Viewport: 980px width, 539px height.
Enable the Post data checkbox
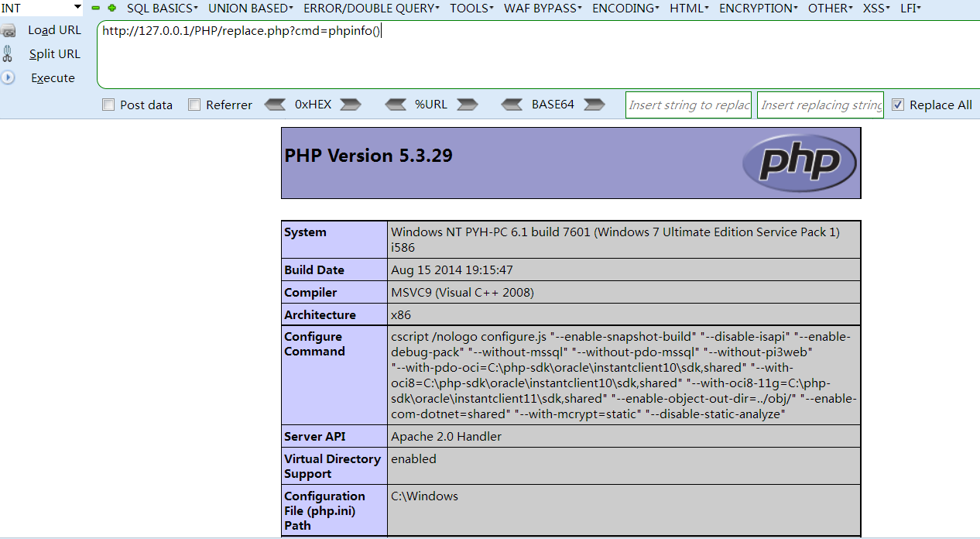coord(108,105)
